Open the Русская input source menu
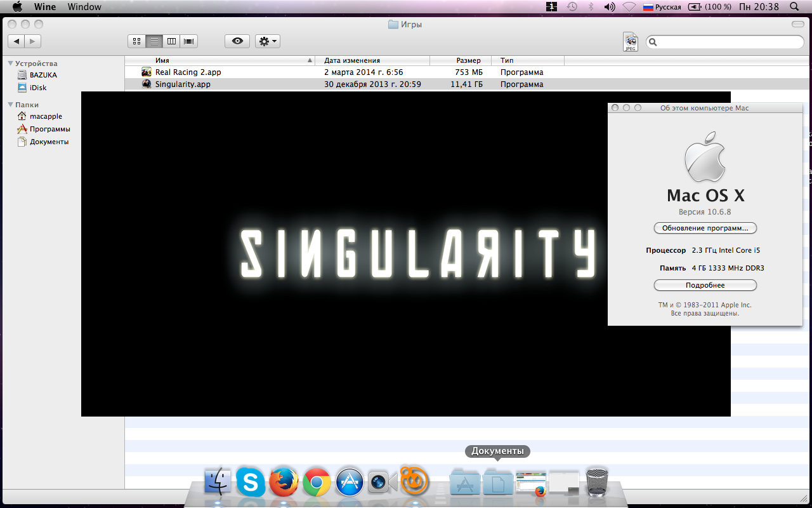812x508 pixels. point(662,7)
